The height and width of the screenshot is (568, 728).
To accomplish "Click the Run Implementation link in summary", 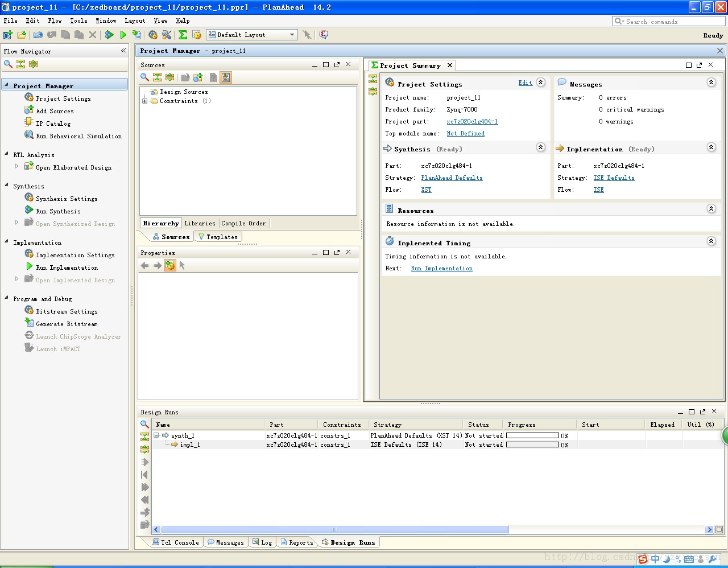I will coord(441,268).
